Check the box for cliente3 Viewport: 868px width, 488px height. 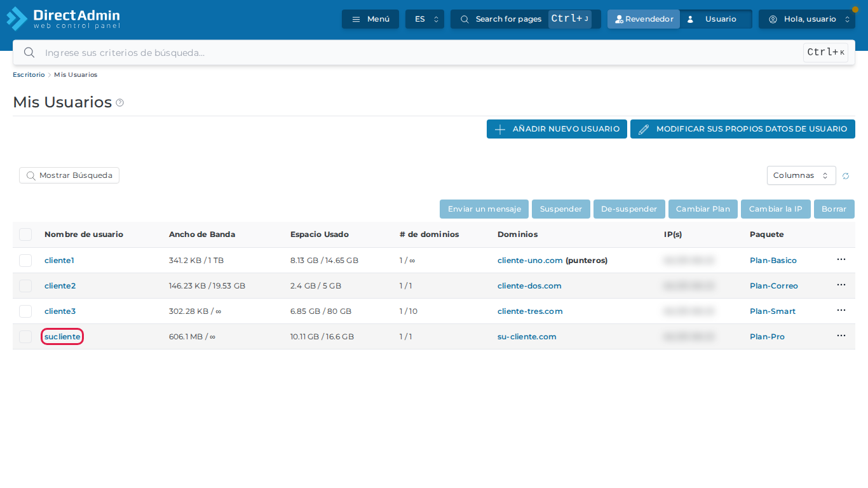point(25,311)
